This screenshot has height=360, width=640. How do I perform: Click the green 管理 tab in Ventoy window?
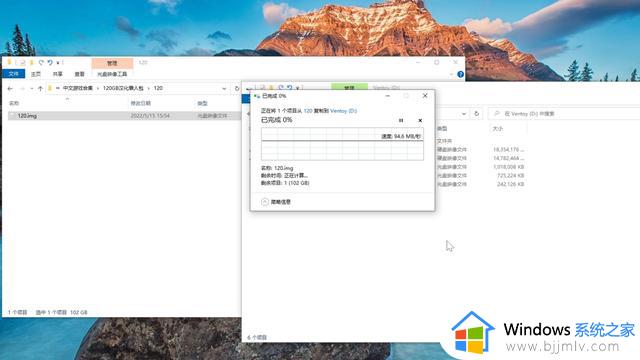click(349, 88)
